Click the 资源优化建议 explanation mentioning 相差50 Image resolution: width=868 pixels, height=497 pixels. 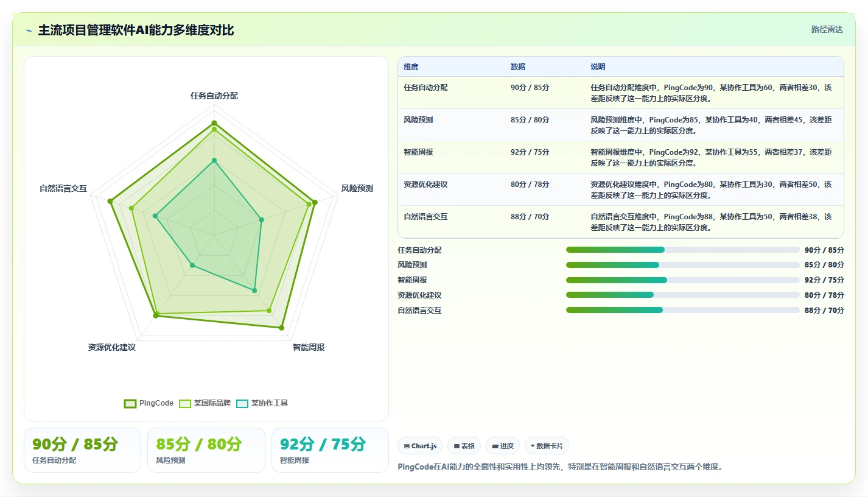click(x=711, y=190)
